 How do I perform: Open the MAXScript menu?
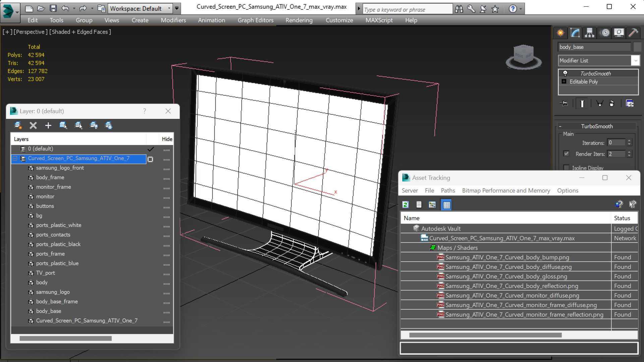[379, 20]
